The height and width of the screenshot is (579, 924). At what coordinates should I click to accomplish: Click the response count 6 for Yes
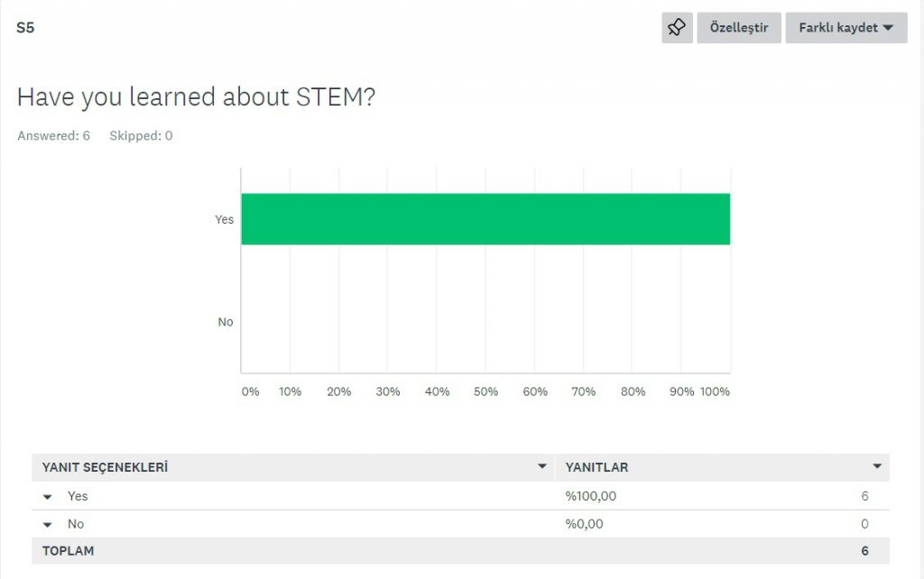864,496
